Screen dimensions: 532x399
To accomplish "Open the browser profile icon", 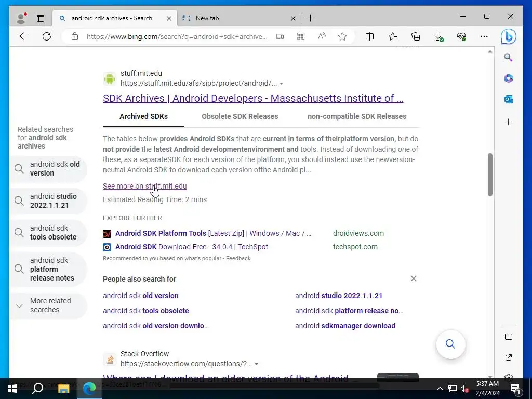I will pos(21,18).
